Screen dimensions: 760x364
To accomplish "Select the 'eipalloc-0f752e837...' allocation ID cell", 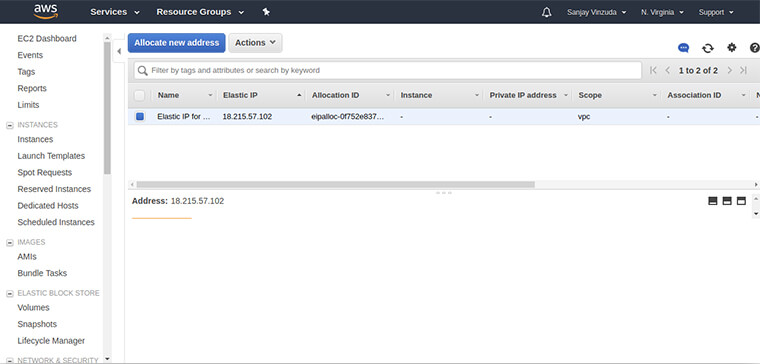I will click(348, 116).
